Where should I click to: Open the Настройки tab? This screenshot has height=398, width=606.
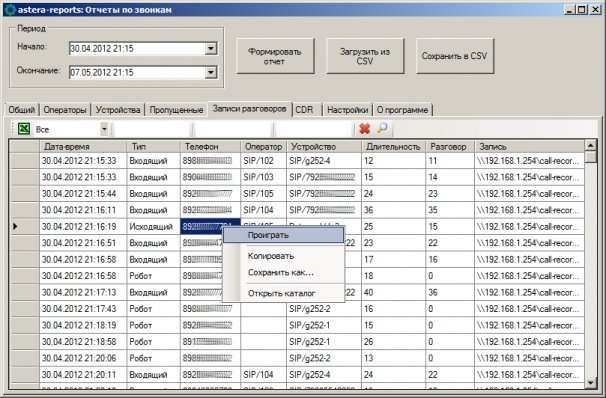[x=347, y=110]
